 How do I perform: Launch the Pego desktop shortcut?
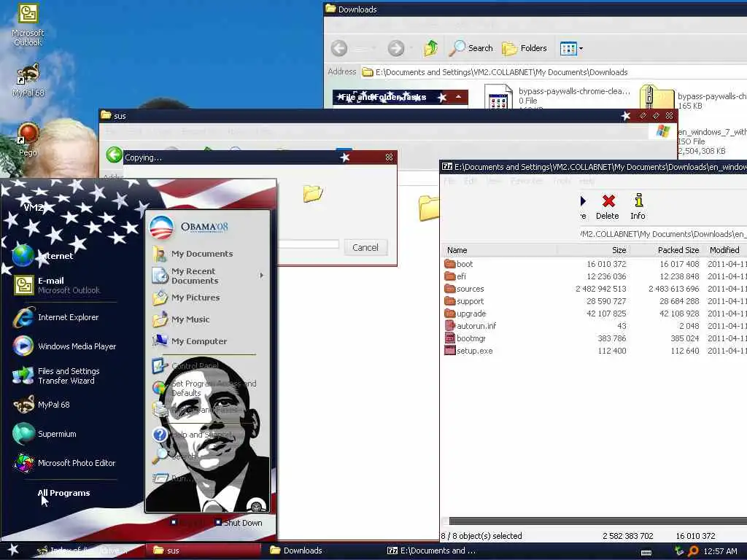click(28, 139)
